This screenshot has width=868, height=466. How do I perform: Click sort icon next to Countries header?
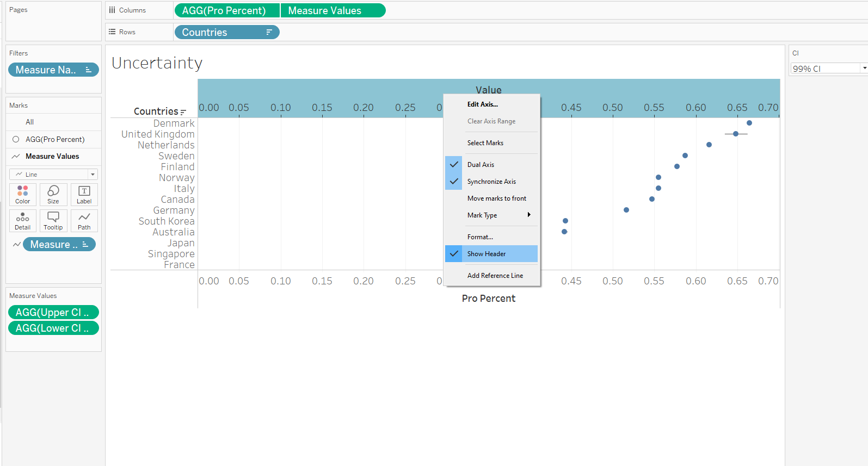[183, 112]
